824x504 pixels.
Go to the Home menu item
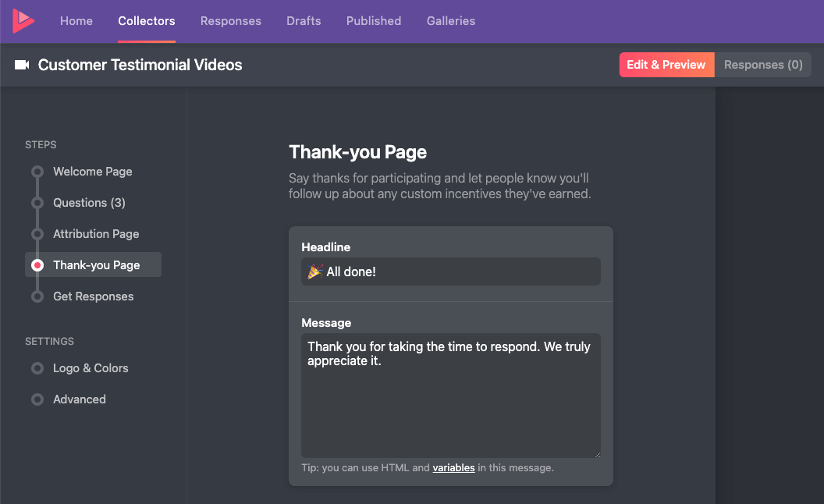click(x=76, y=21)
